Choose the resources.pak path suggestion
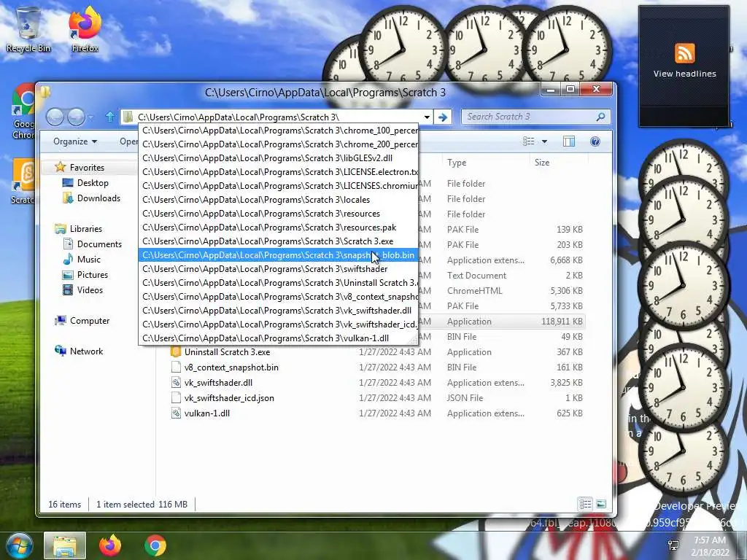 pyautogui.click(x=279, y=227)
